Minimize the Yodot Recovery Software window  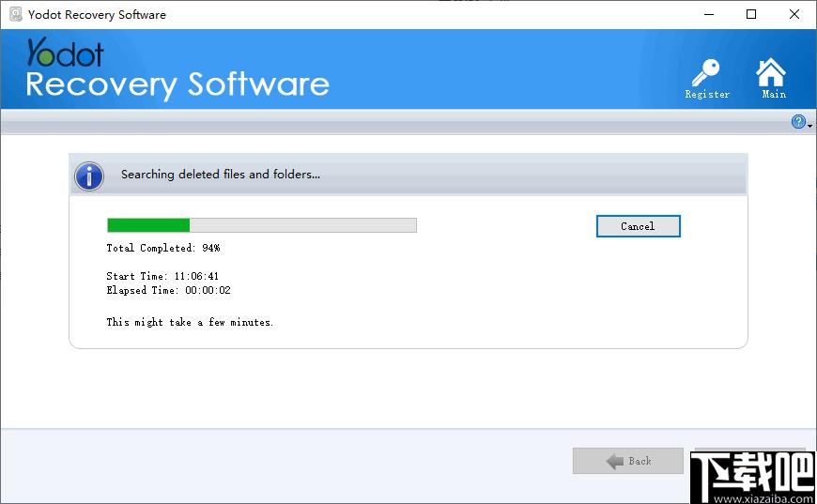(x=708, y=14)
